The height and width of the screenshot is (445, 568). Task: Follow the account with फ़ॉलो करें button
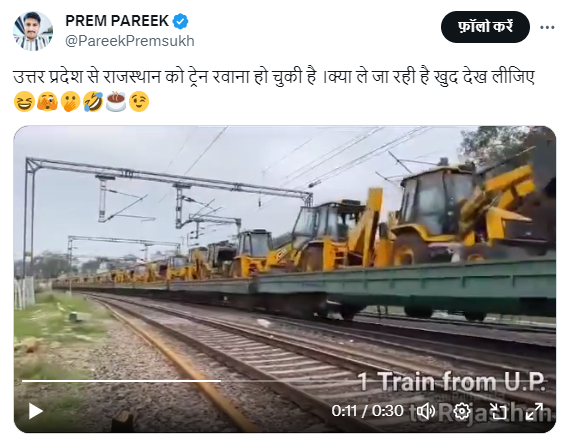click(x=485, y=27)
